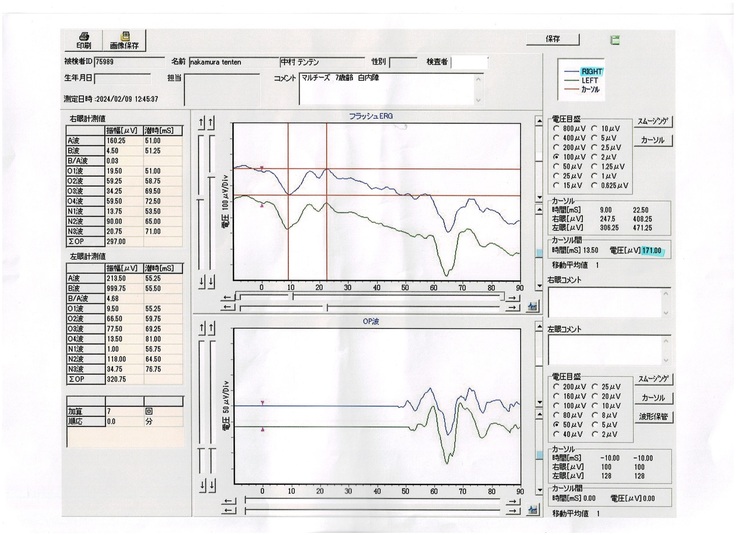Select the 200μV voltage scale in upper panel
The width and height of the screenshot is (736, 535).
556,147
